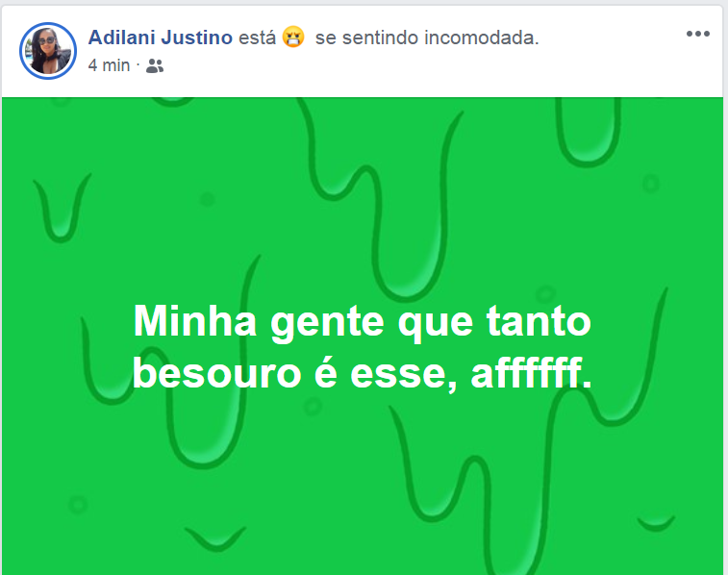The height and width of the screenshot is (575, 728).
Task: Click the word 'está' in header
Action: tap(257, 37)
